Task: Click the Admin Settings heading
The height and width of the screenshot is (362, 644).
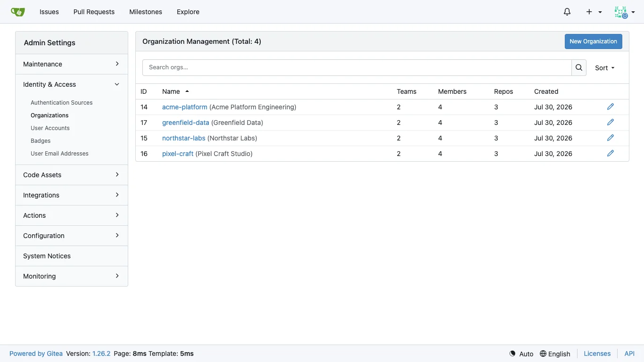Action: pos(50,43)
